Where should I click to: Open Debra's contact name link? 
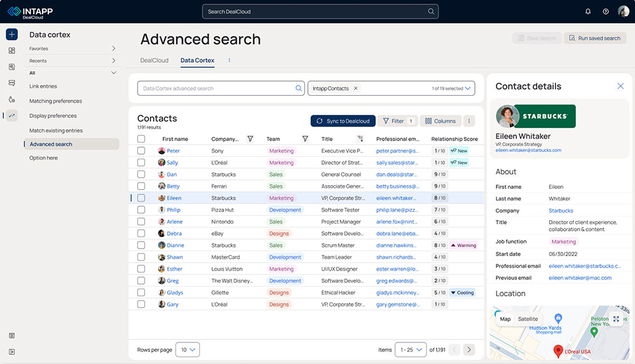174,233
